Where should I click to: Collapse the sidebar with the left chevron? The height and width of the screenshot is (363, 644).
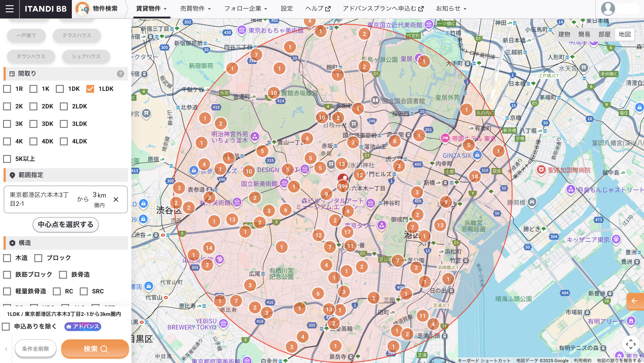[x=6, y=349]
